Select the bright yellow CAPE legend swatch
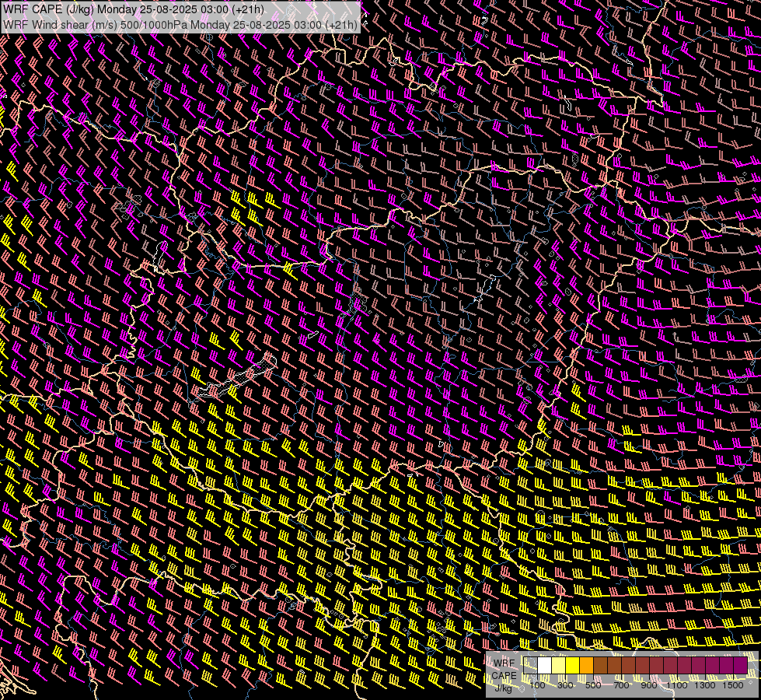The height and width of the screenshot is (700, 761). 573,666
